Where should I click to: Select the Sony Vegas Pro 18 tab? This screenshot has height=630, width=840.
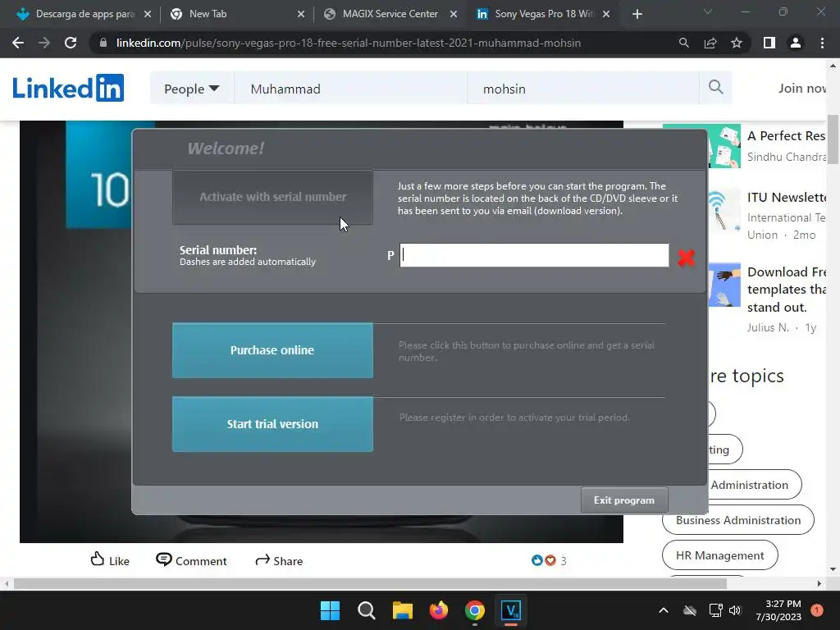(543, 14)
